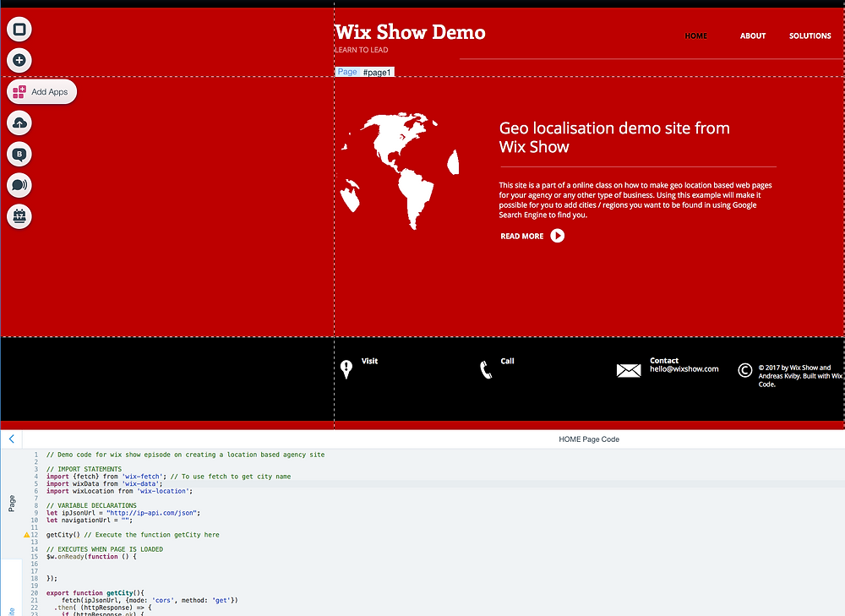845x616 pixels.
Task: Click the import wixData code line
Action: click(104, 484)
